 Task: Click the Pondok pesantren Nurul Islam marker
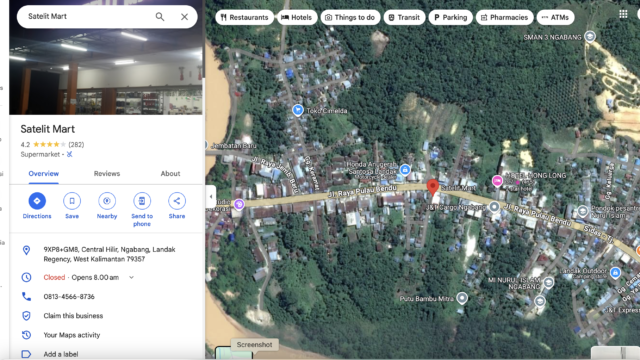pos(582,211)
